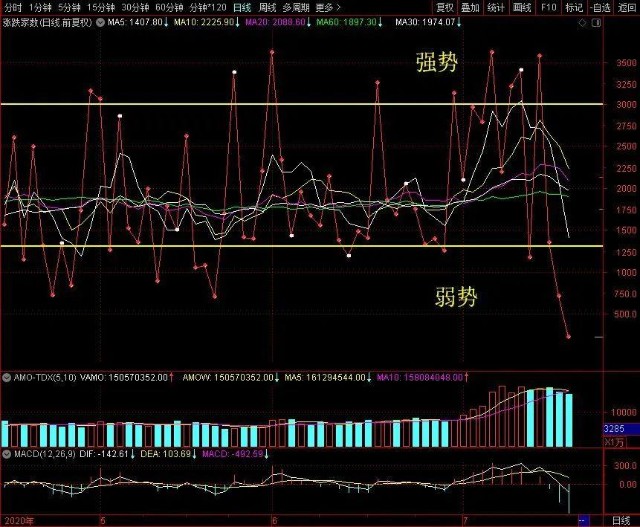Click the window-mode icon beside the diamond
This screenshot has width=640, height=527.
click(596, 23)
